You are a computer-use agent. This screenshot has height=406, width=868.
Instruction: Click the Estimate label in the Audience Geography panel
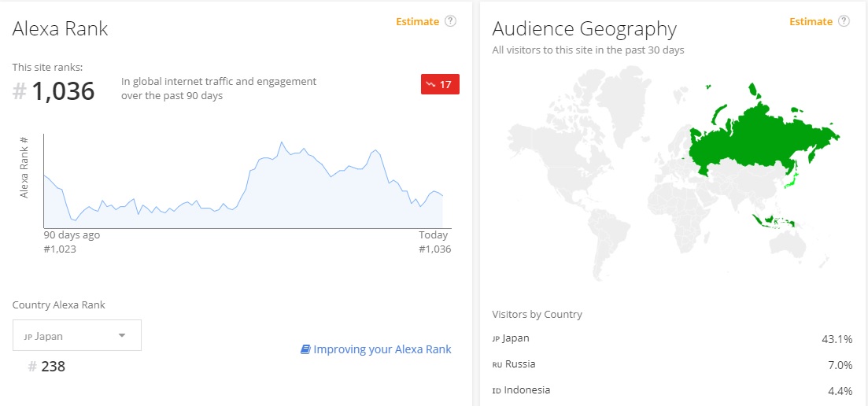coord(811,21)
